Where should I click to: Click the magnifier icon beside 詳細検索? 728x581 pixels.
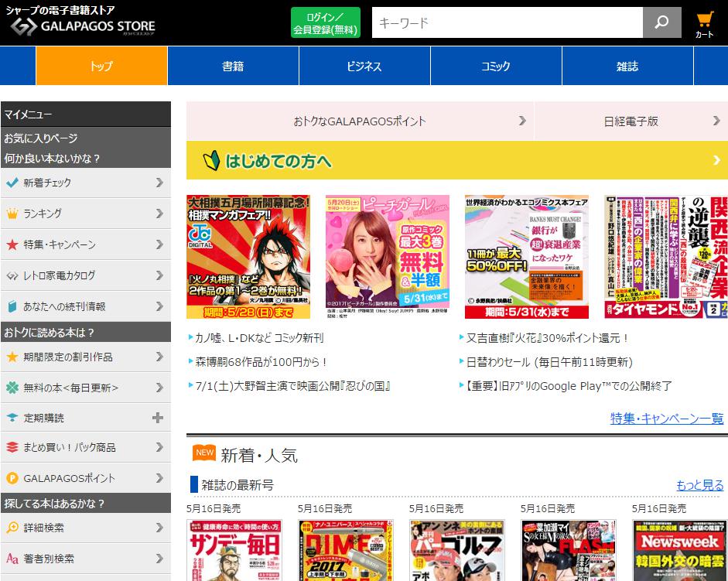pos(12,527)
